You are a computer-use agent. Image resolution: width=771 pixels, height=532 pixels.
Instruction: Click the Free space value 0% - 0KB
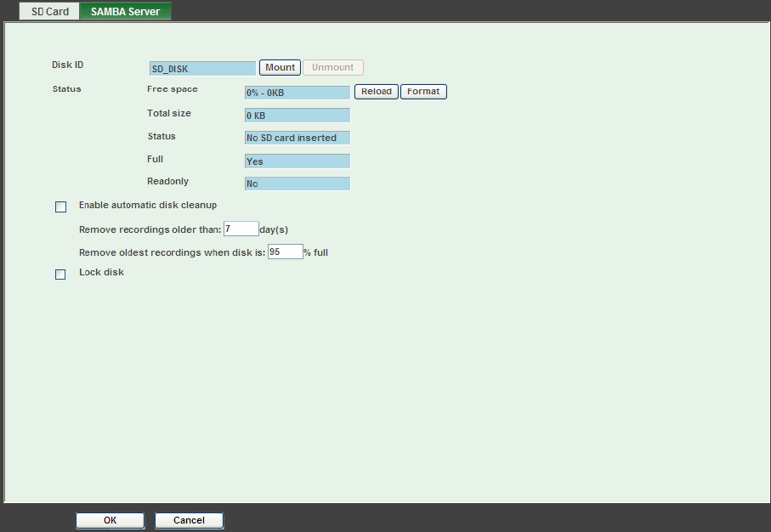(x=298, y=93)
